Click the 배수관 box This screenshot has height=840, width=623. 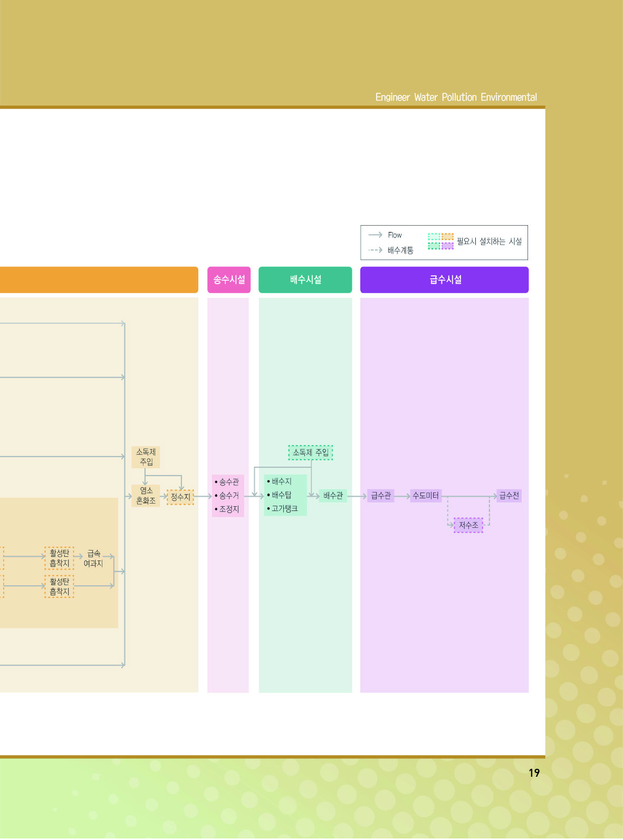pyautogui.click(x=333, y=496)
